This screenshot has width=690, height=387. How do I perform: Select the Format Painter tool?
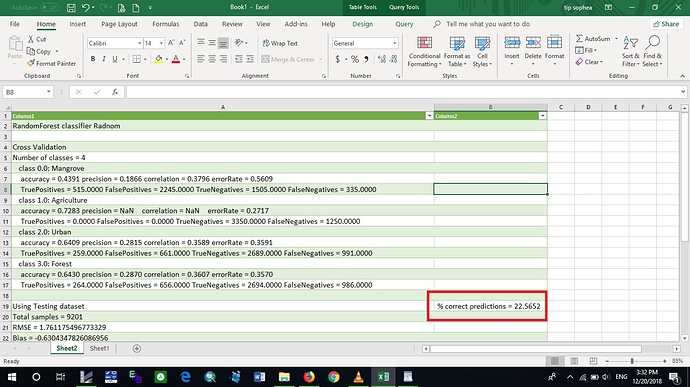[x=51, y=63]
